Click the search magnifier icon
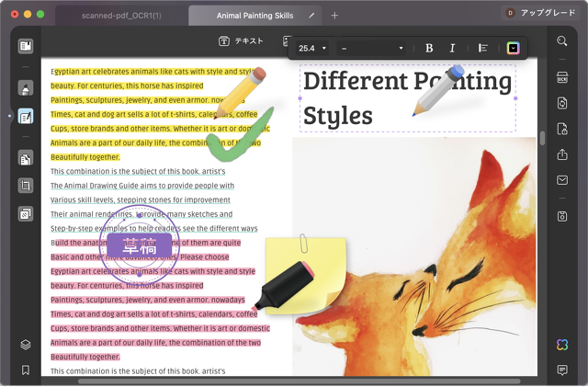 click(562, 41)
